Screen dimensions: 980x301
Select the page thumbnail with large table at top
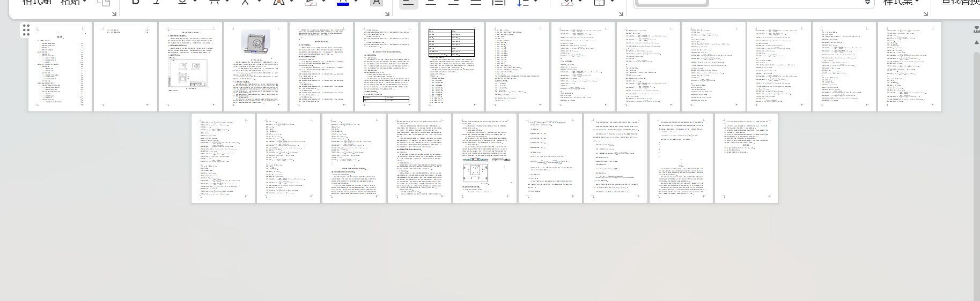pos(452,66)
